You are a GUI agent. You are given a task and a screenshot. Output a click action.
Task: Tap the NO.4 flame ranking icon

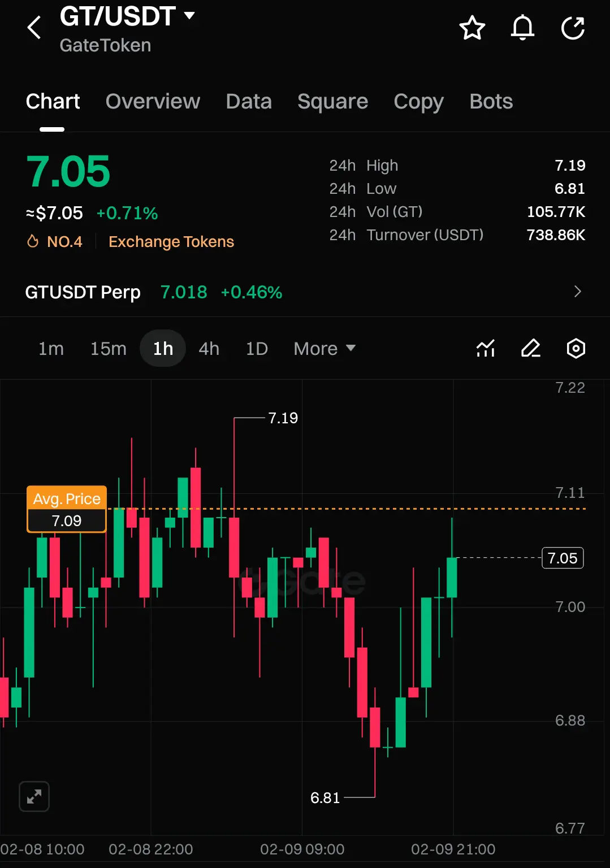(x=33, y=241)
